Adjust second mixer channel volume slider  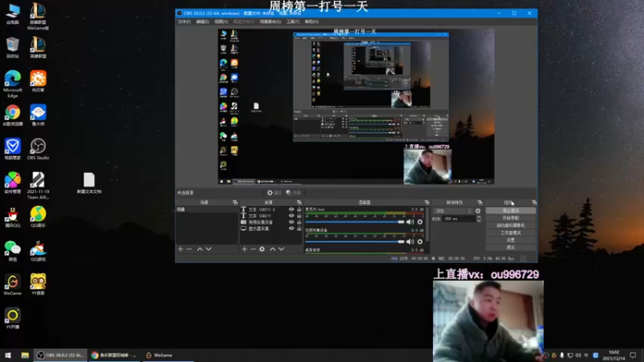click(x=355, y=242)
